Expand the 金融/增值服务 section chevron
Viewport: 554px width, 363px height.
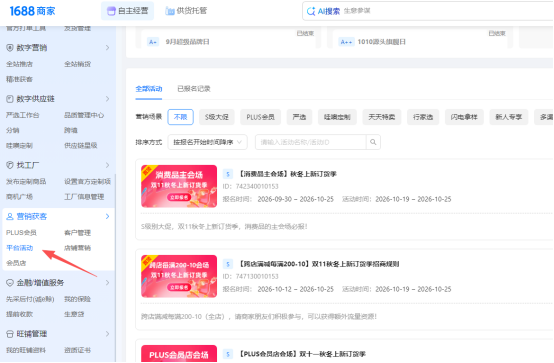click(107, 283)
